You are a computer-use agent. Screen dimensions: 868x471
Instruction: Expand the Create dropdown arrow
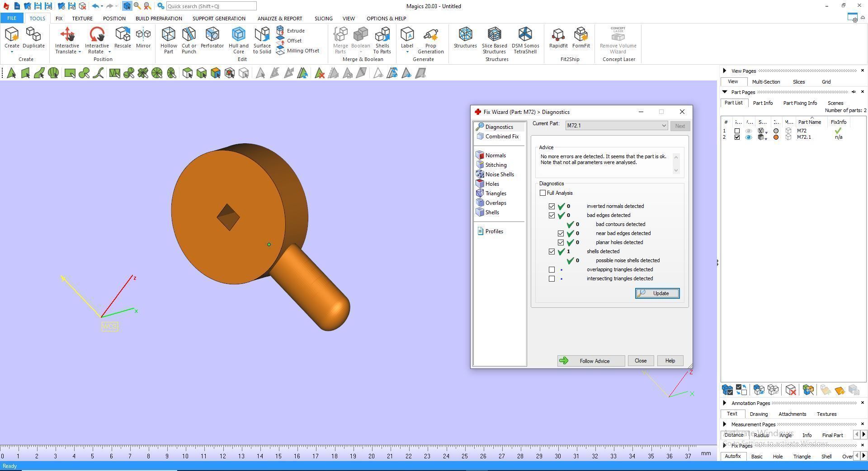[x=12, y=52]
